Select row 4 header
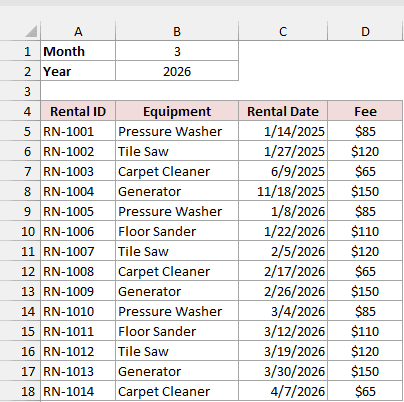Image resolution: width=404 pixels, height=402 pixels. pyautogui.click(x=20, y=111)
